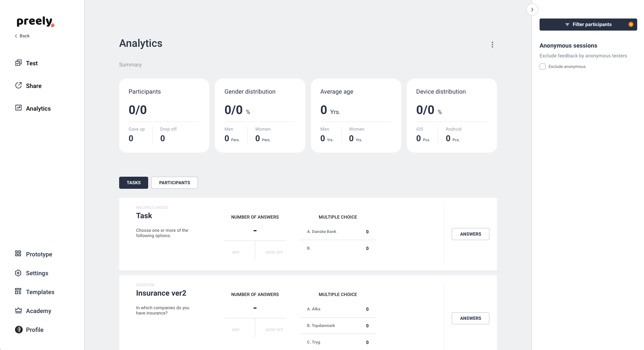The image size is (644, 350).
Task: Open the Academy icon
Action: [18, 310]
